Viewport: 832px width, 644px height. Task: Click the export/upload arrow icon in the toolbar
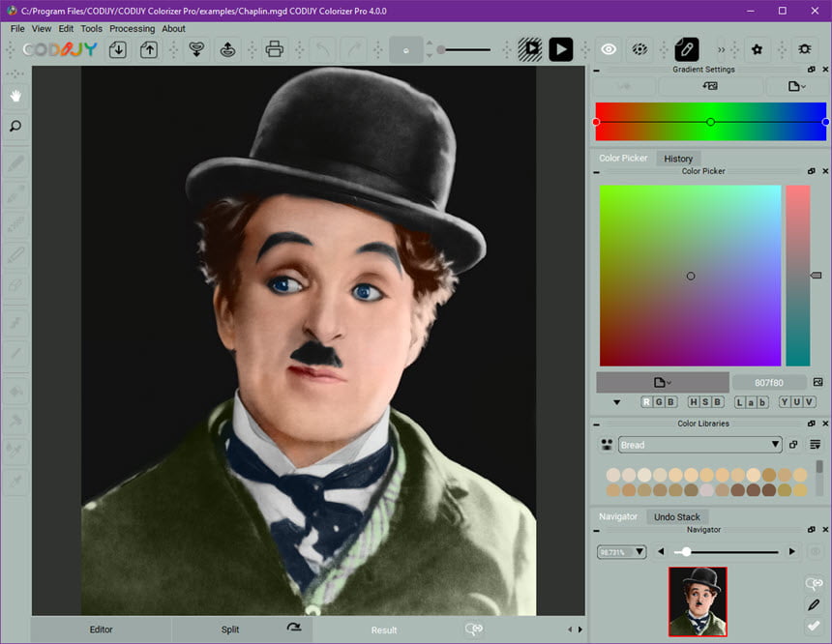point(149,50)
